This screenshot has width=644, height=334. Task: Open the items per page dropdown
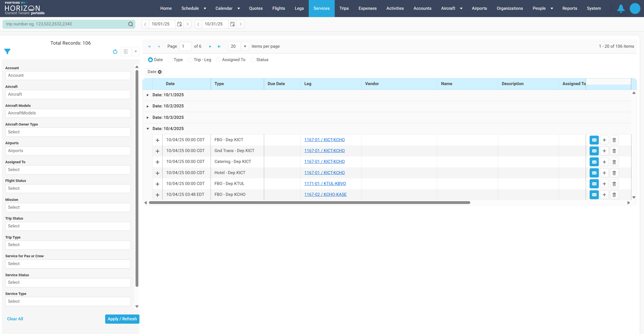pyautogui.click(x=245, y=47)
